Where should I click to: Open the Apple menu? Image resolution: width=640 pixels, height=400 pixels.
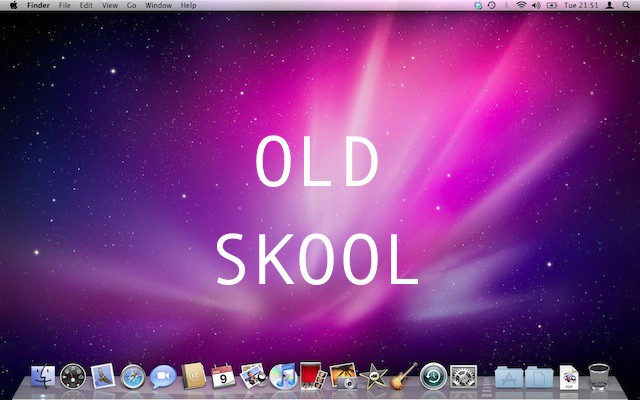point(14,6)
